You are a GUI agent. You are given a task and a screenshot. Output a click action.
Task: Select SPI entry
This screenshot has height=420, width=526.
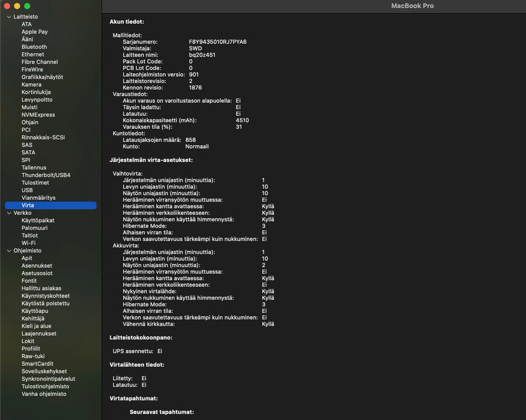pos(26,160)
